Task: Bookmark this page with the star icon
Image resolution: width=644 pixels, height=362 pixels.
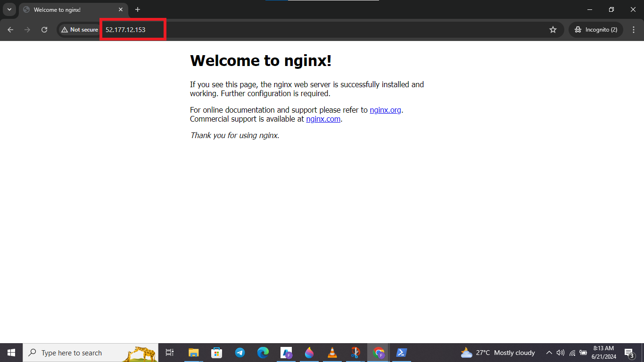Action: pyautogui.click(x=553, y=30)
